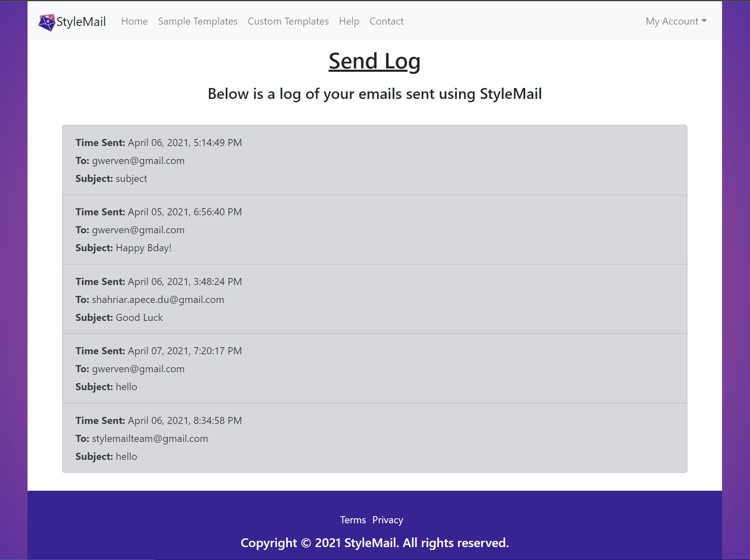
Task: Select the stylemailteam@gmail.com log entry
Action: tap(375, 438)
